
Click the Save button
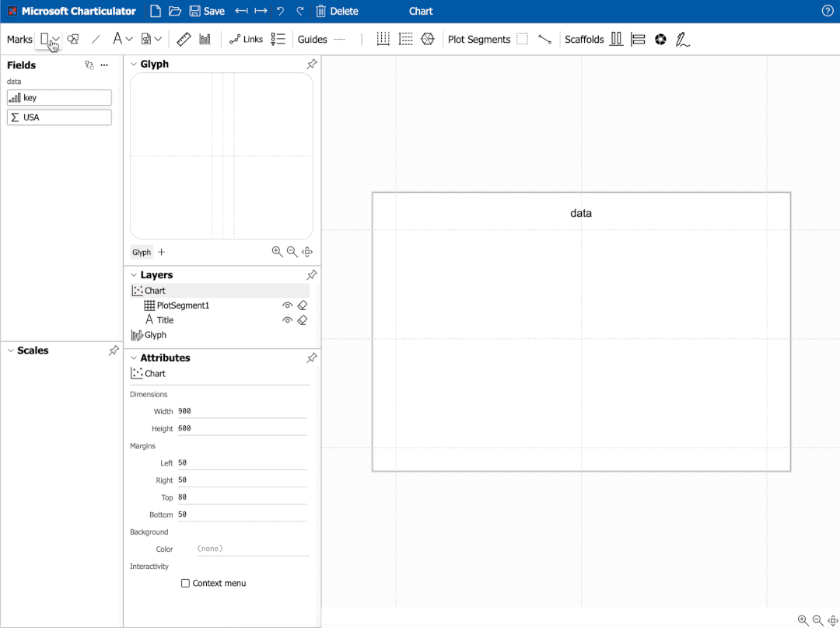[x=208, y=11]
